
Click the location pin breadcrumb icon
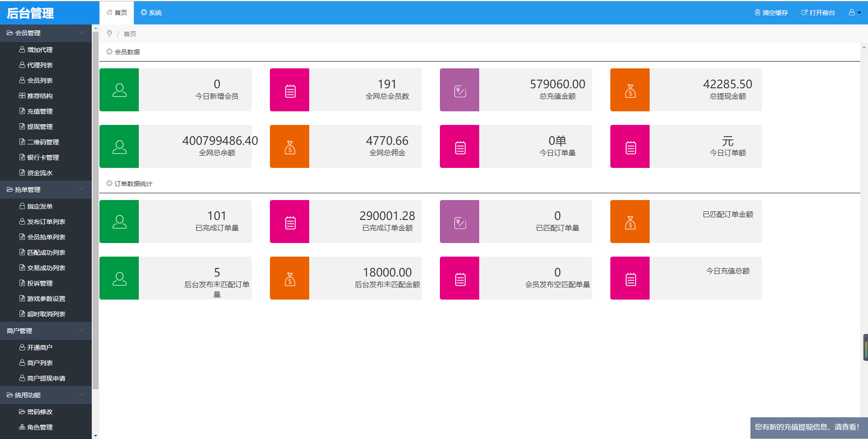coord(109,33)
